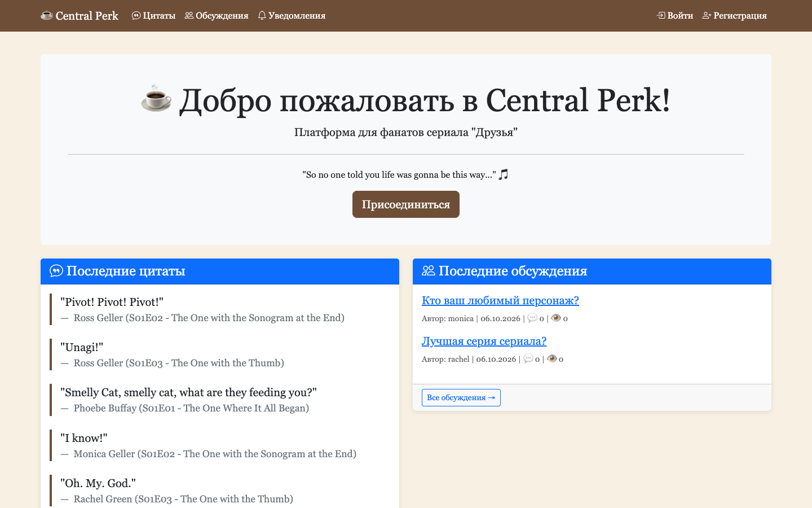Click the login arrow icon beside Войти

[x=661, y=15]
